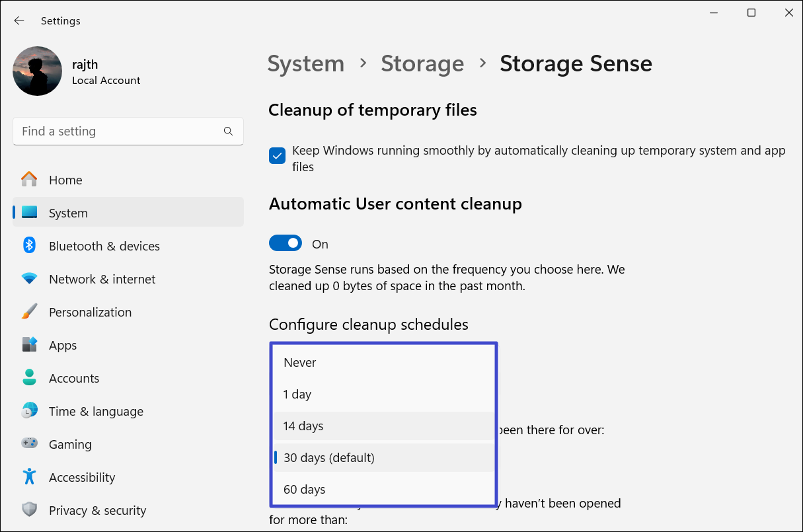Click the Personalization paintbrush icon

pyautogui.click(x=29, y=312)
